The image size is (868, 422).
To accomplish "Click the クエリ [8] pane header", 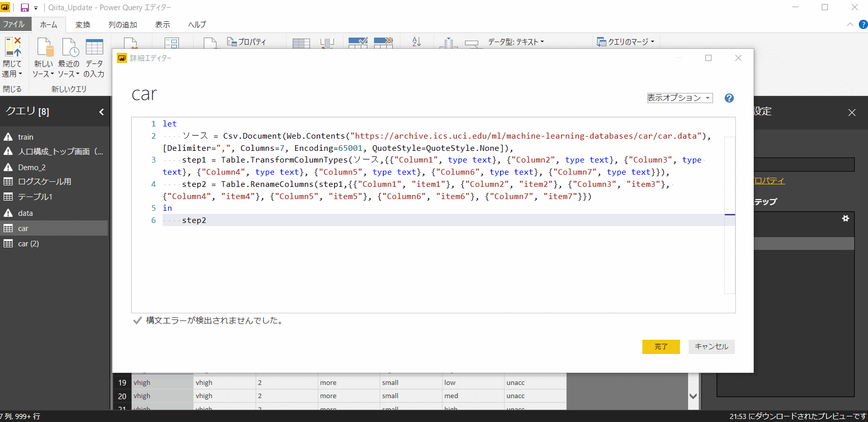I will point(27,111).
